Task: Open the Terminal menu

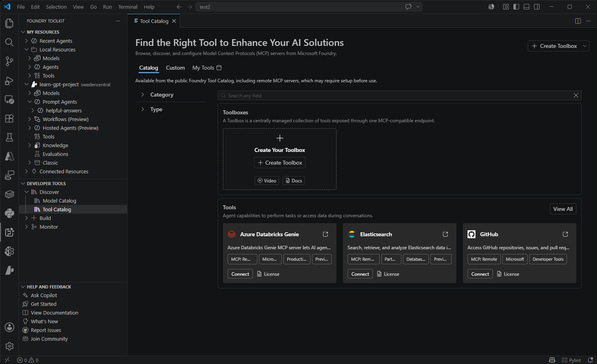Action: coord(128,7)
